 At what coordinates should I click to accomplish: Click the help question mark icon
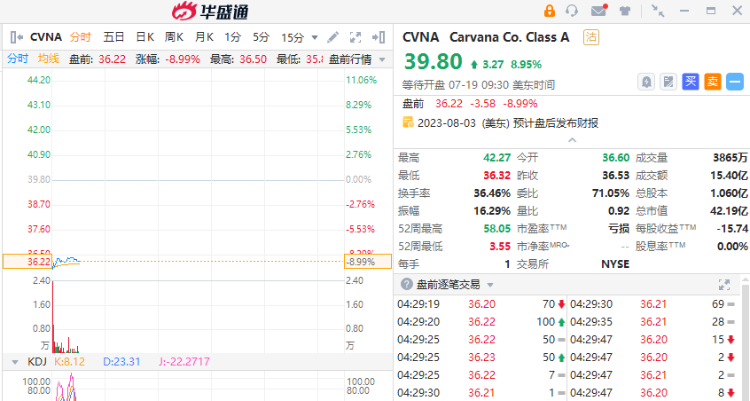pyautogui.click(x=407, y=284)
